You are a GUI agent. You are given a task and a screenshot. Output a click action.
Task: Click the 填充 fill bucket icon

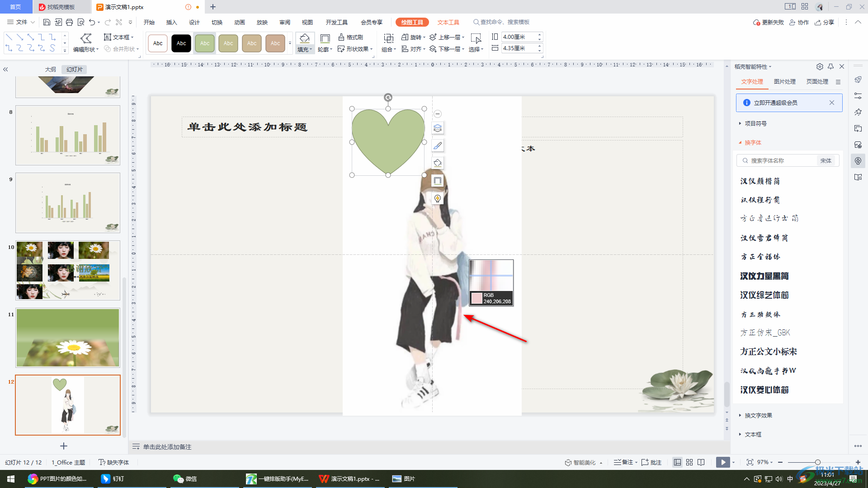(305, 38)
